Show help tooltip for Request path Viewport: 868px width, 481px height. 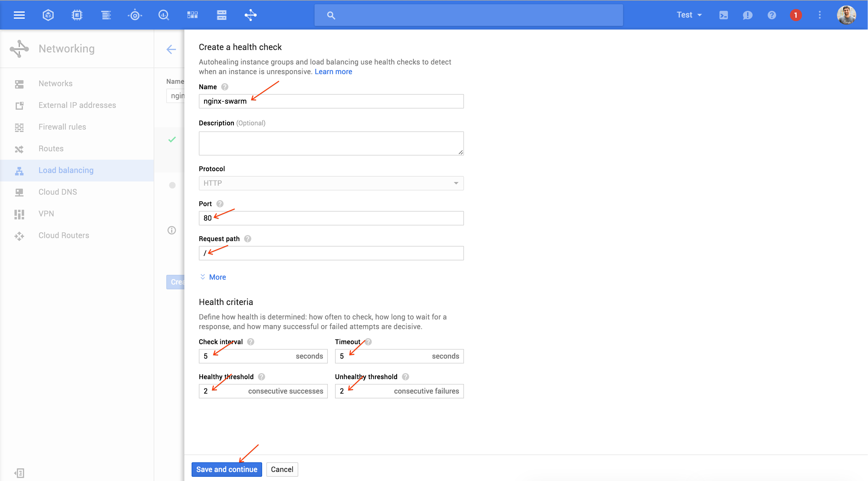[x=248, y=239]
